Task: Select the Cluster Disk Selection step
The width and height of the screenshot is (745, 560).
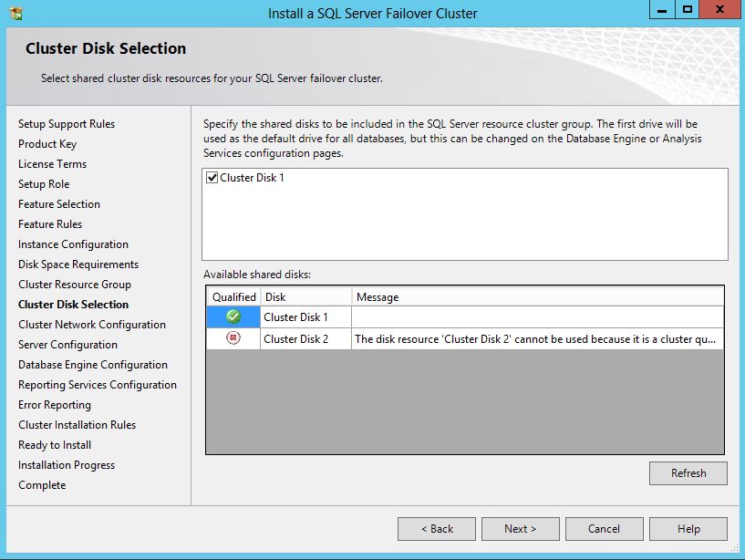Action: 73,305
